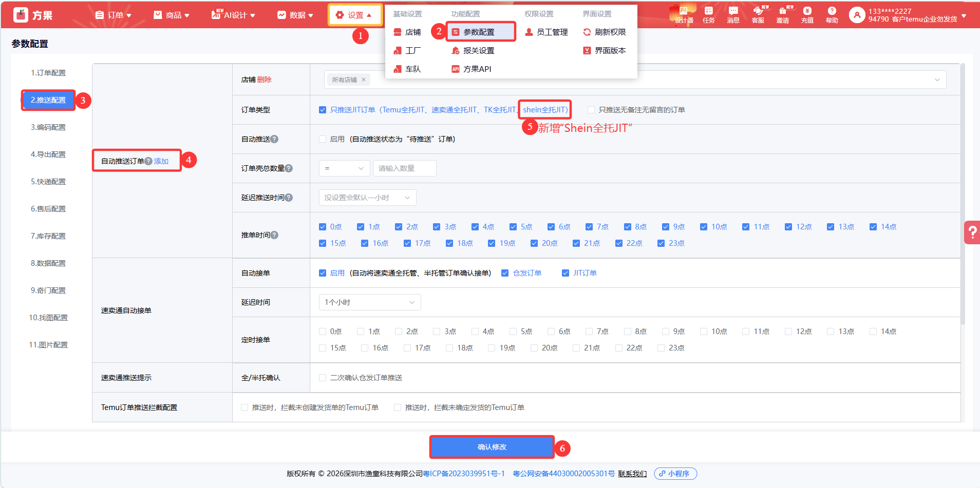Click the red 删除 link beside 店铺
This screenshot has height=488, width=980.
pyautogui.click(x=265, y=80)
